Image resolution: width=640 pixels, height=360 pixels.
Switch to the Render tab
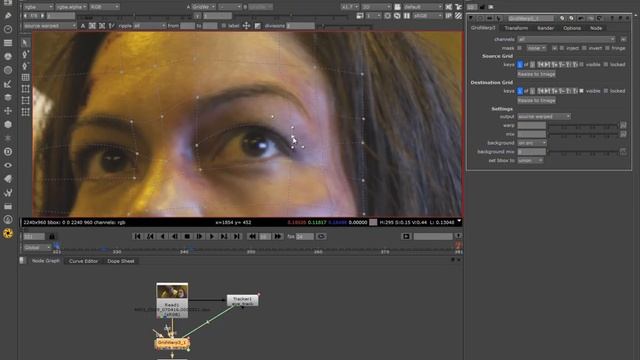pos(545,28)
